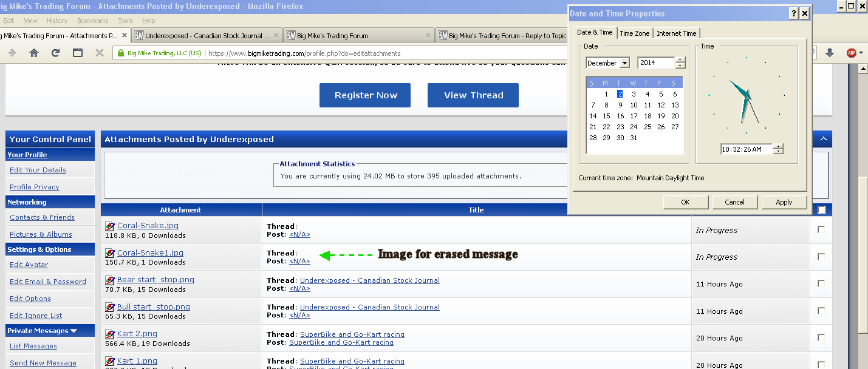Screen dimensions: 868x369
Task: Click the tab groups window icon
Action: click(x=78, y=53)
